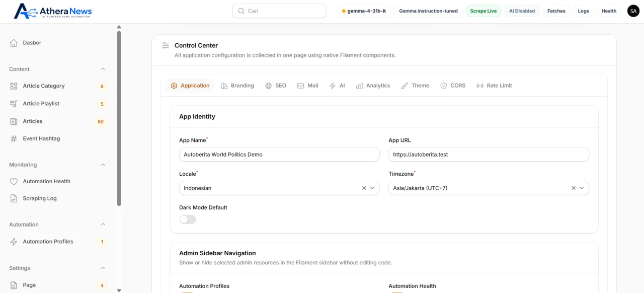Click the Athera News logo
The image size is (644, 293).
(x=53, y=11)
